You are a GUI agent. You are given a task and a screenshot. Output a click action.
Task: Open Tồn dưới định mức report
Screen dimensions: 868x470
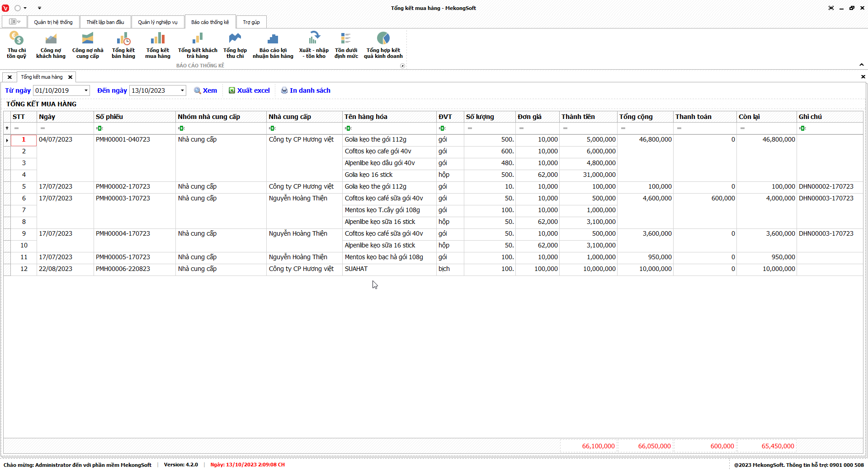[x=346, y=45]
